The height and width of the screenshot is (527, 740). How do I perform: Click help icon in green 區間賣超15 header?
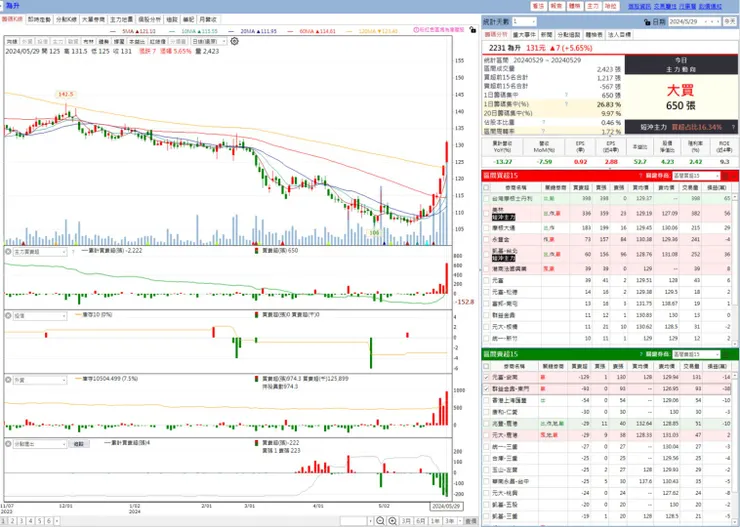(641, 354)
